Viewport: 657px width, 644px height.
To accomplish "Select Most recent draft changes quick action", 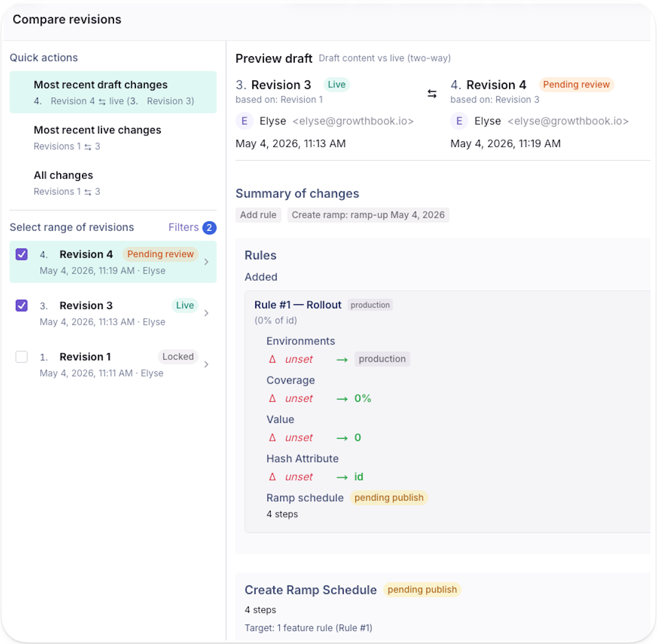I will coord(113,92).
